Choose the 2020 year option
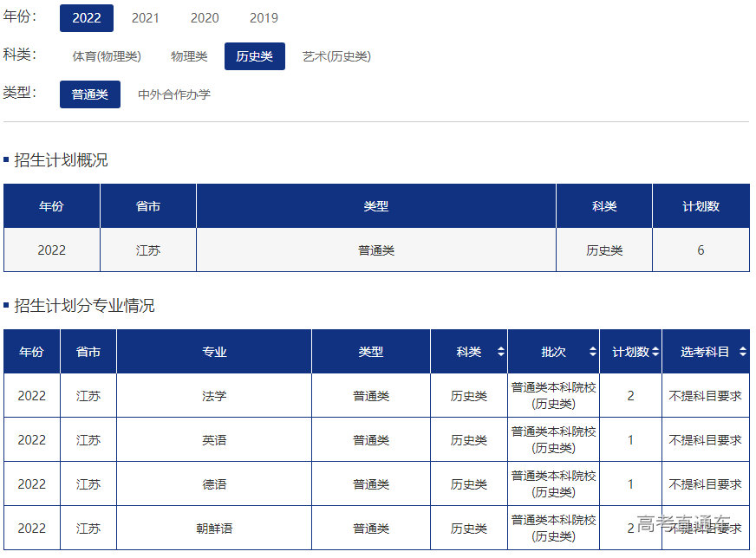The height and width of the screenshot is (558, 756). coord(205,18)
